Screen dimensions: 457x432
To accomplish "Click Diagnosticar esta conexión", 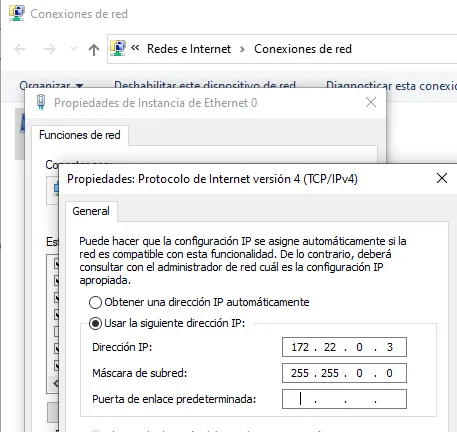I will point(391,86).
